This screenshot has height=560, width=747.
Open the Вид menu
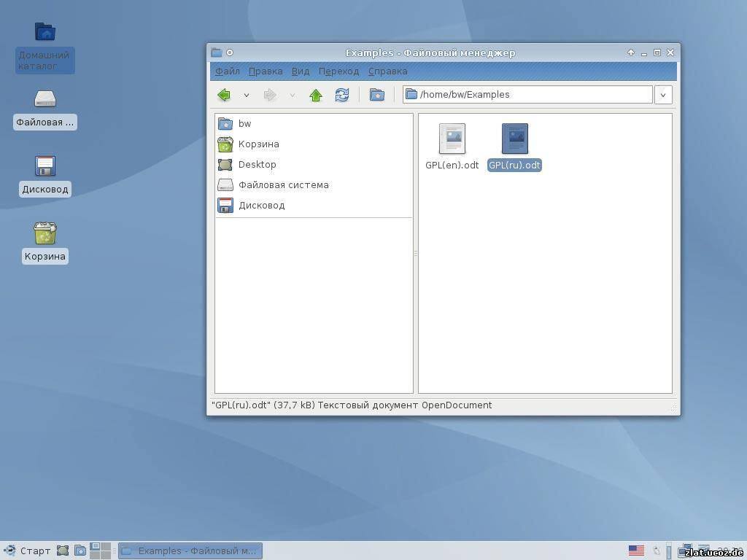point(300,71)
